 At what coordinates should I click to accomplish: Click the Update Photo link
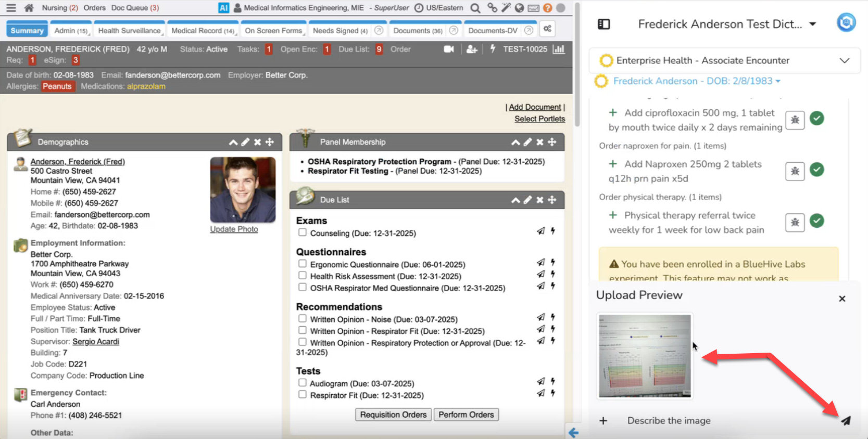click(x=234, y=229)
